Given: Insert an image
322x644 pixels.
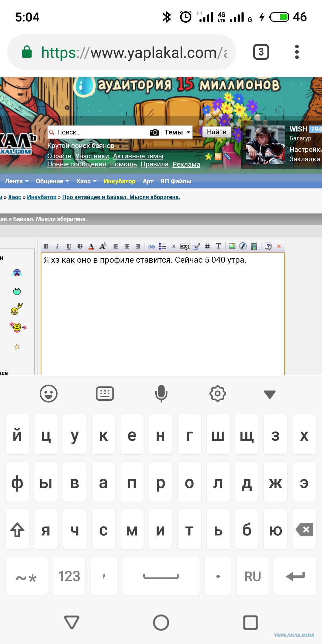Looking at the screenshot, I should (x=232, y=246).
